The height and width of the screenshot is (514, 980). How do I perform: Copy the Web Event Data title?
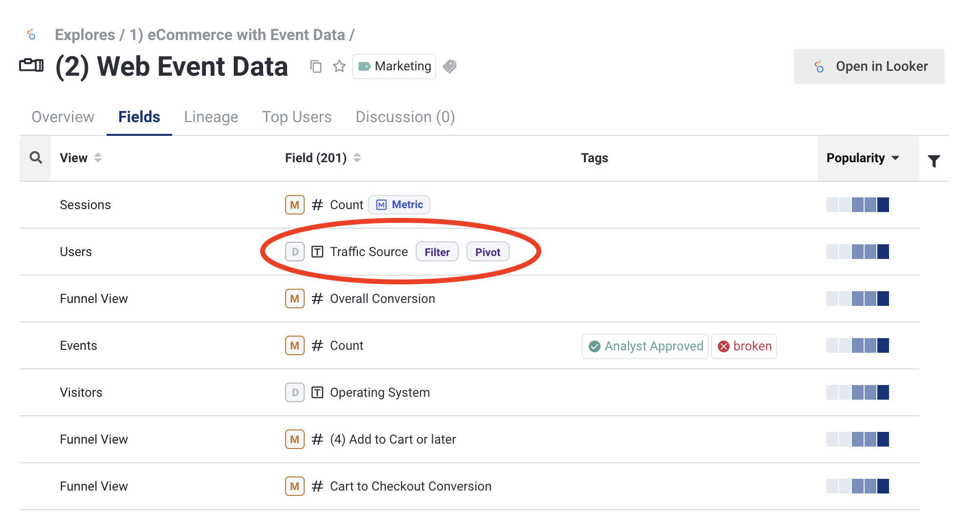(316, 66)
